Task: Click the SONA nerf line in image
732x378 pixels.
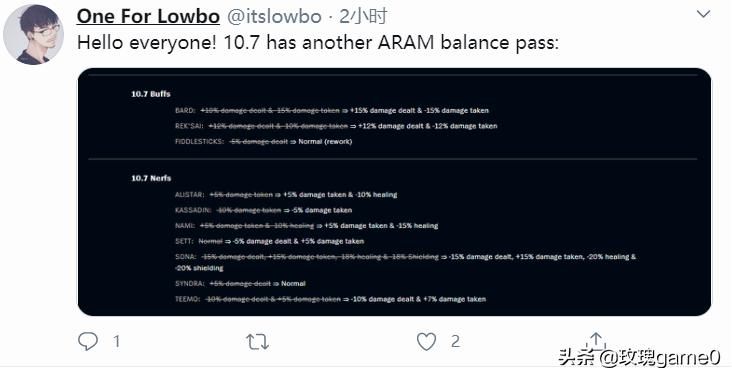Action: (x=405, y=262)
